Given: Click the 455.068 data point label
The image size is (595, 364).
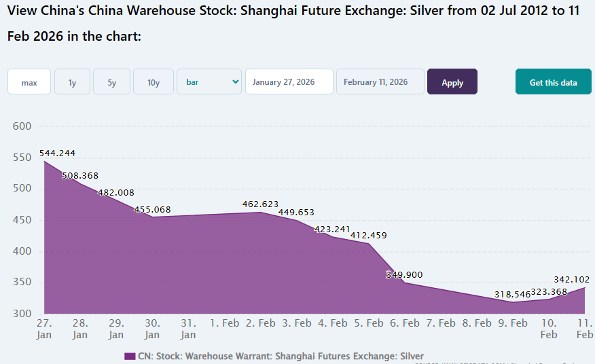Looking at the screenshot, I should (x=152, y=209).
